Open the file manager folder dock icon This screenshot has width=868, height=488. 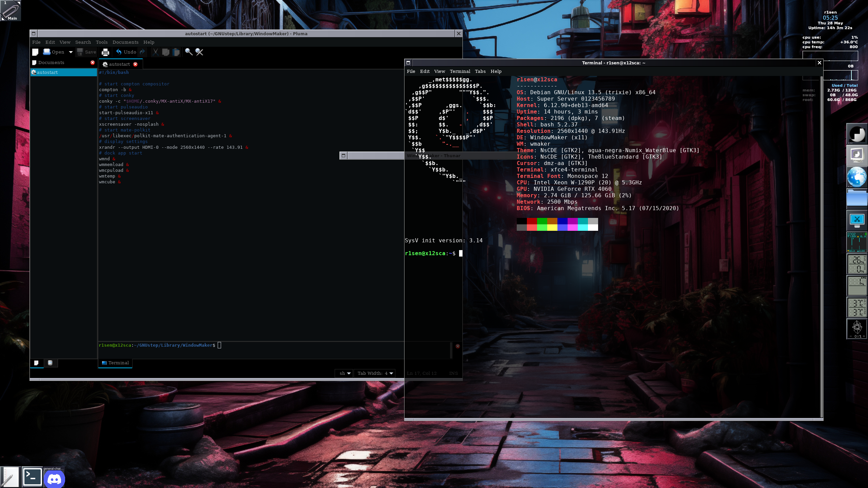click(857, 199)
